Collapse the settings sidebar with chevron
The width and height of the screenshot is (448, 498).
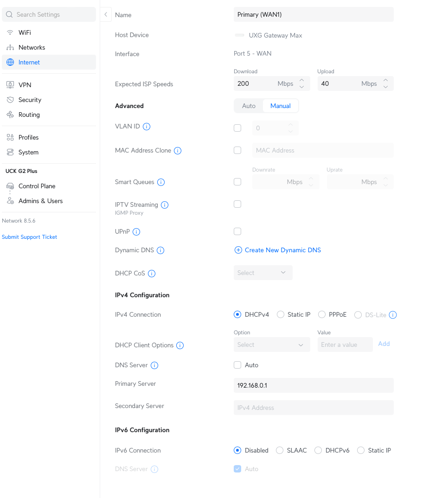pyautogui.click(x=106, y=14)
